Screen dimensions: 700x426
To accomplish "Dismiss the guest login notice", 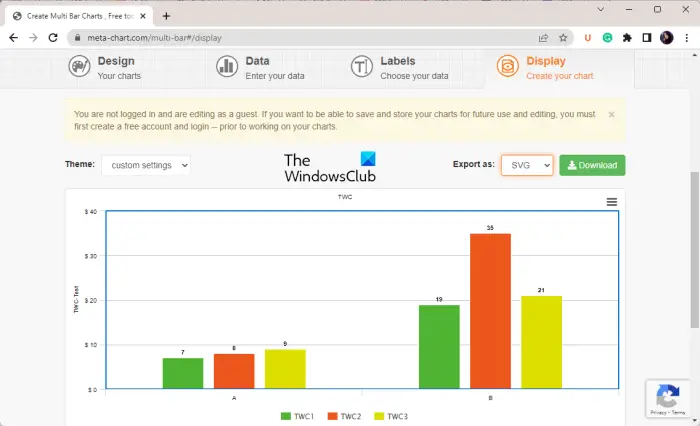I will 611,115.
